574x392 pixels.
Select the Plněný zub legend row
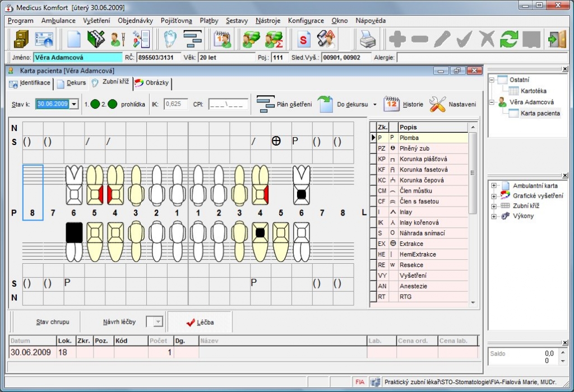coord(423,148)
